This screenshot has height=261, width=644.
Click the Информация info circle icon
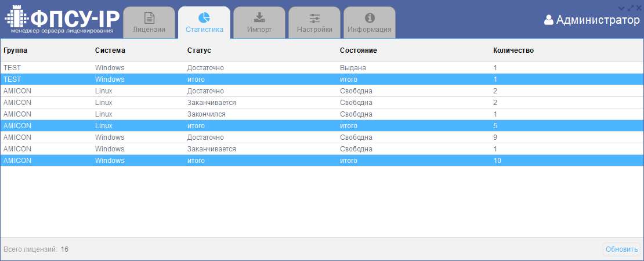tap(370, 17)
